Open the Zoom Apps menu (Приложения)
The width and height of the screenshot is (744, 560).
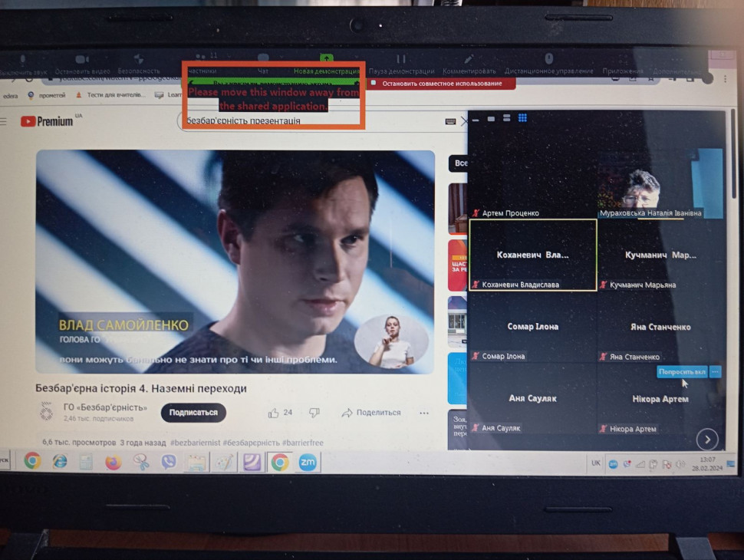coord(623,71)
